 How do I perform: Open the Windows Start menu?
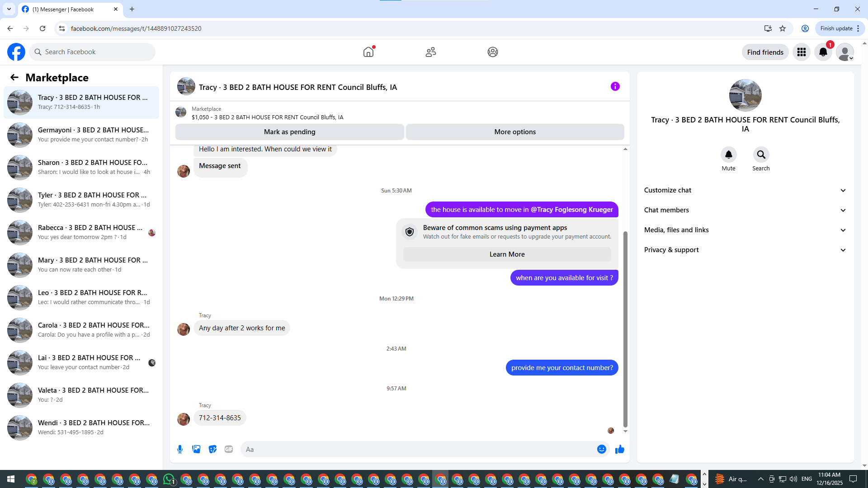(11, 479)
